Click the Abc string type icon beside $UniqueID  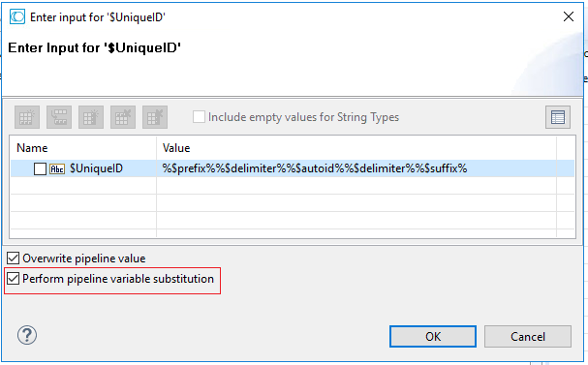click(x=57, y=169)
